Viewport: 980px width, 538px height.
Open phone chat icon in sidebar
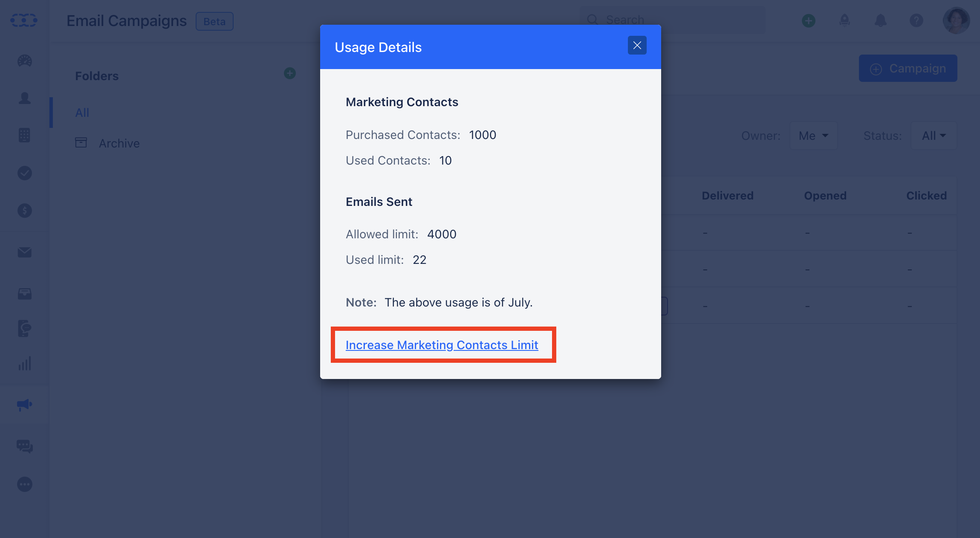pos(25,328)
